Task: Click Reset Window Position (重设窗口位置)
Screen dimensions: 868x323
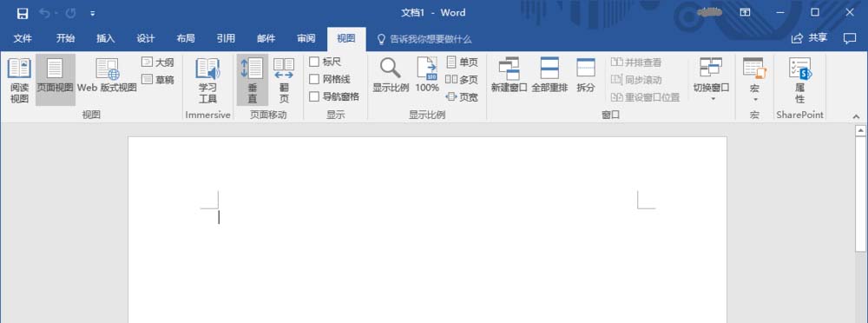Action: coord(645,97)
